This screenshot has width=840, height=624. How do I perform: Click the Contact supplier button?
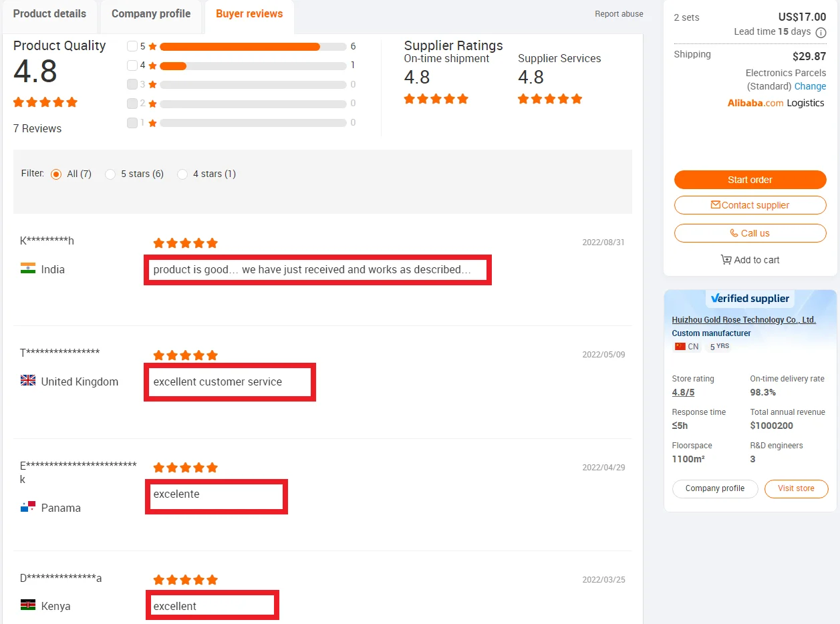750,205
